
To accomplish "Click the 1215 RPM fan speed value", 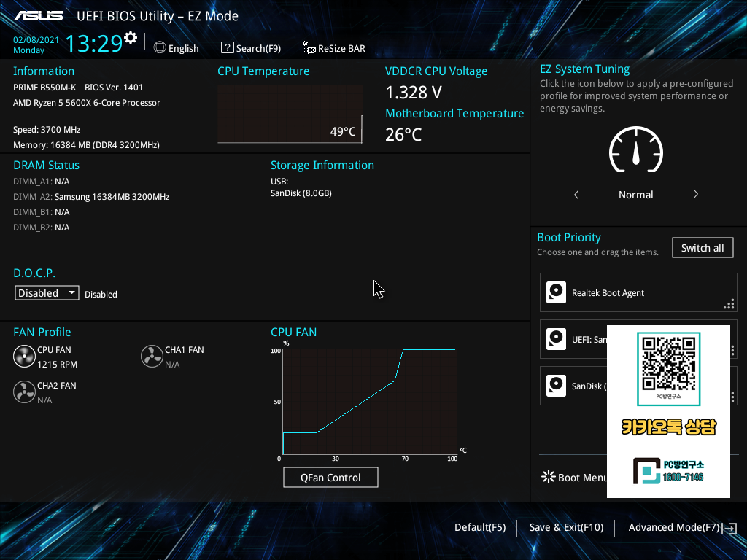I will (x=57, y=365).
